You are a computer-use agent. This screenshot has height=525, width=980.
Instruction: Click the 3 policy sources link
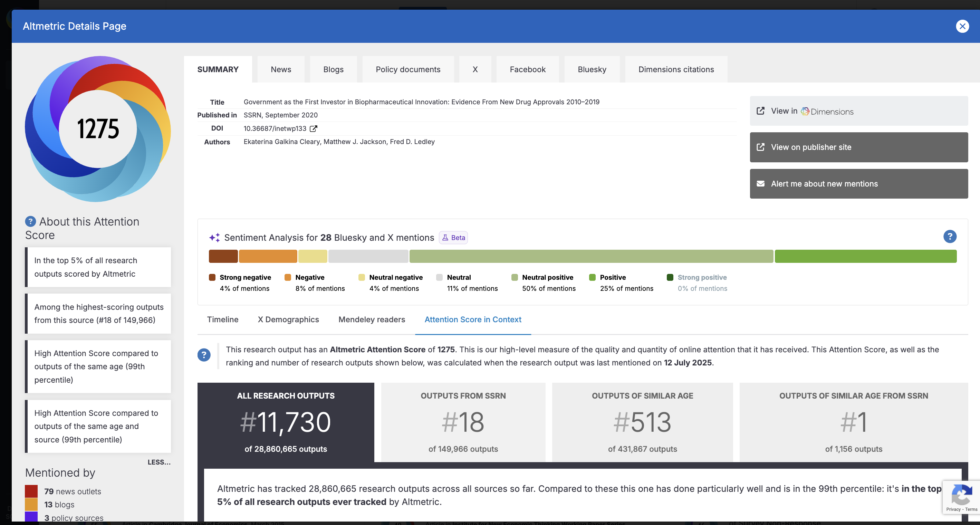(x=74, y=517)
